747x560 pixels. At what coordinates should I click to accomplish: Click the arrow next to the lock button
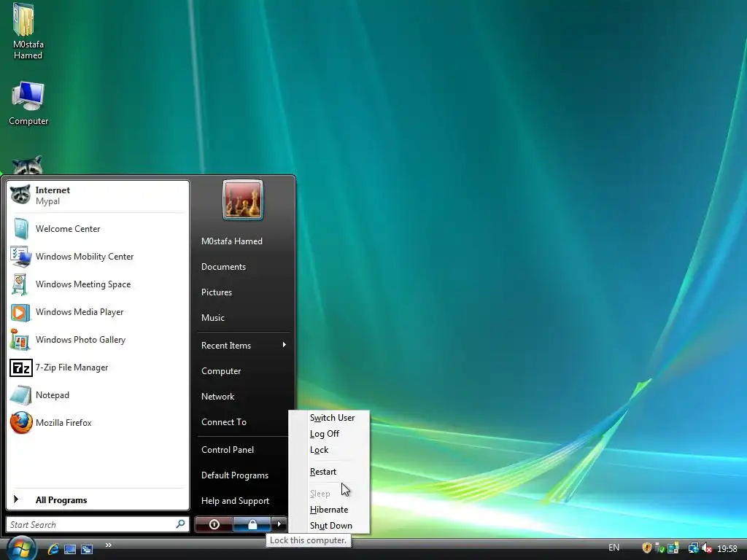point(279,524)
